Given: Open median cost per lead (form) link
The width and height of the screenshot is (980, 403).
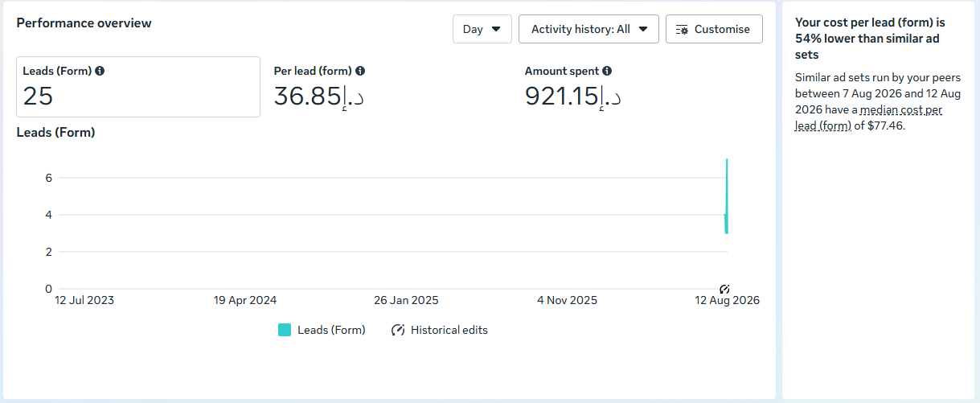Looking at the screenshot, I should click(868, 117).
